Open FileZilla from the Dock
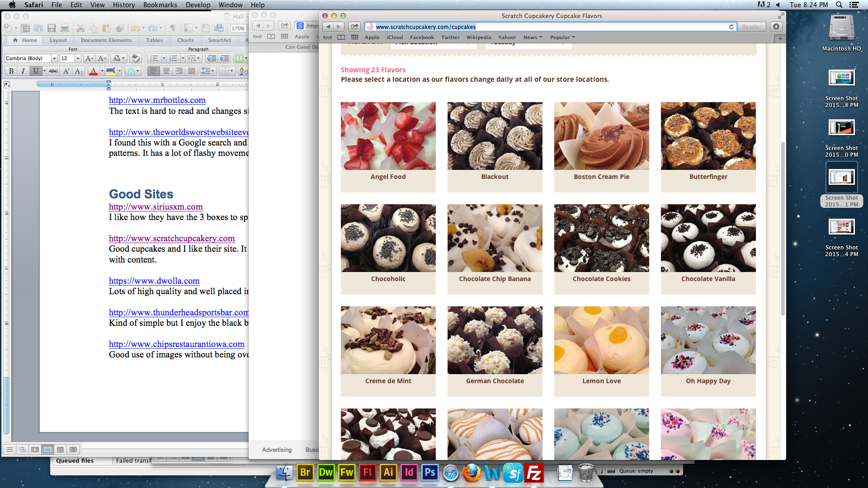The height and width of the screenshot is (488, 868). pyautogui.click(x=534, y=473)
